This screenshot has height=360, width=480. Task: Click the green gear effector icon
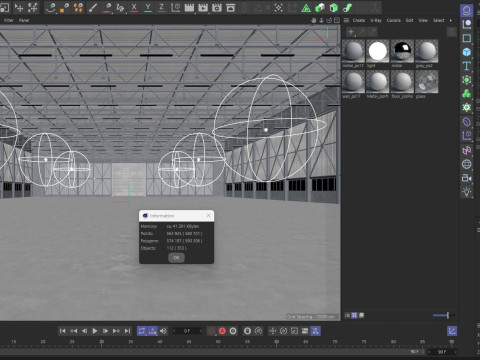click(467, 107)
